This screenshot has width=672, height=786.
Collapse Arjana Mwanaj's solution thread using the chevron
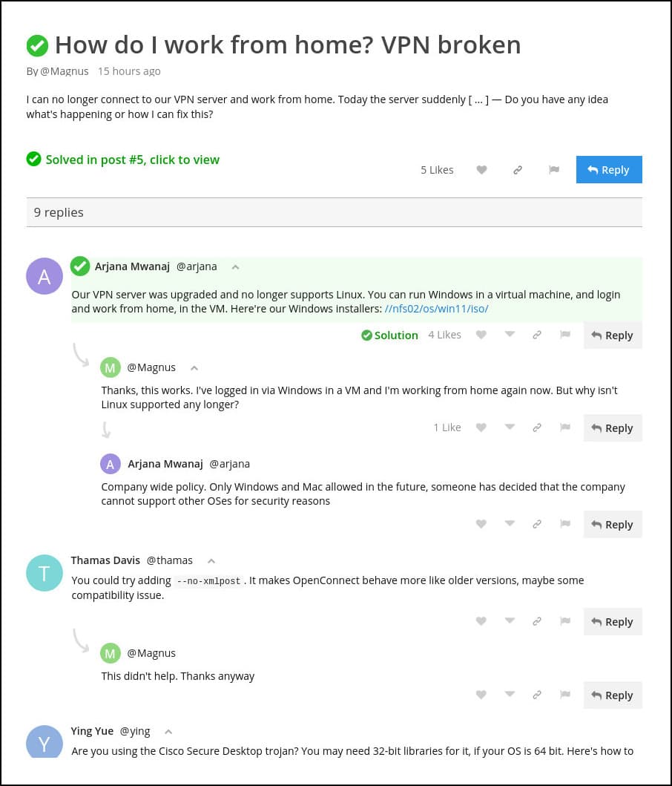point(235,267)
